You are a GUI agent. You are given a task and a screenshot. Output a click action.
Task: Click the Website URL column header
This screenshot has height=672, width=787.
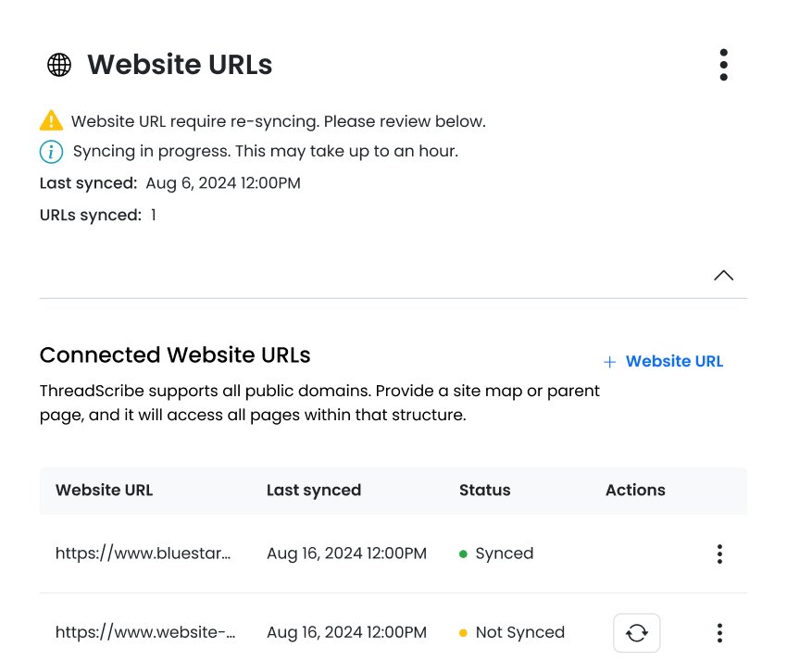point(104,491)
